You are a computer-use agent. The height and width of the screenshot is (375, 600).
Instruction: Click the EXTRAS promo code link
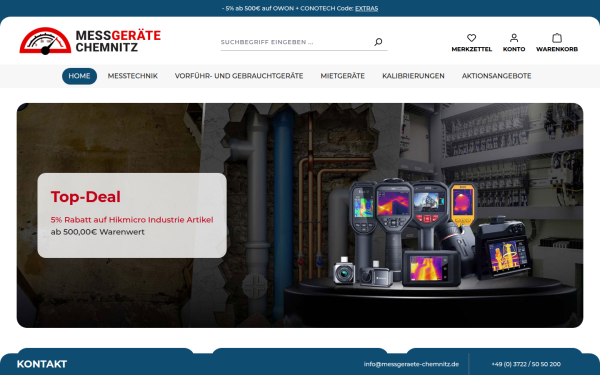pos(366,8)
